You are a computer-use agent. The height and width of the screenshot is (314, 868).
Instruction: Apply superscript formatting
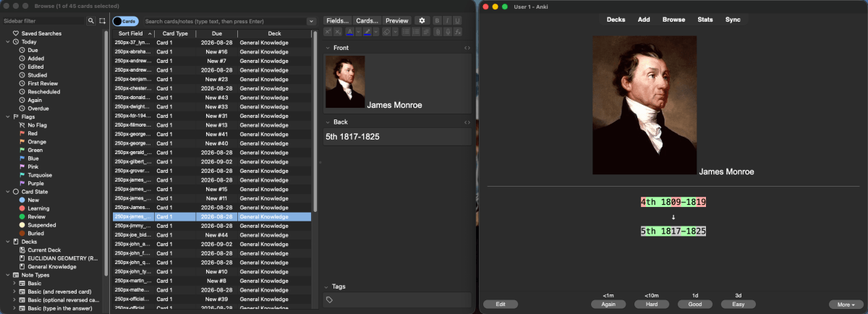click(328, 32)
